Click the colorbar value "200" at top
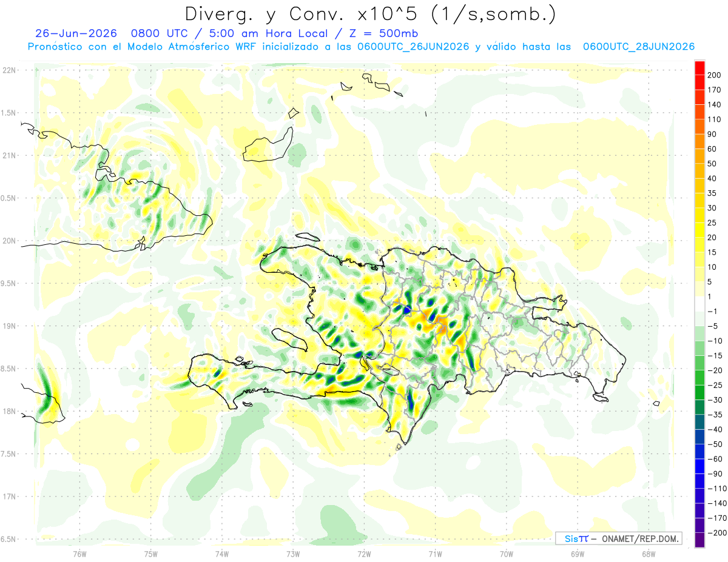This screenshot has height=562, width=728. pyautogui.click(x=715, y=75)
